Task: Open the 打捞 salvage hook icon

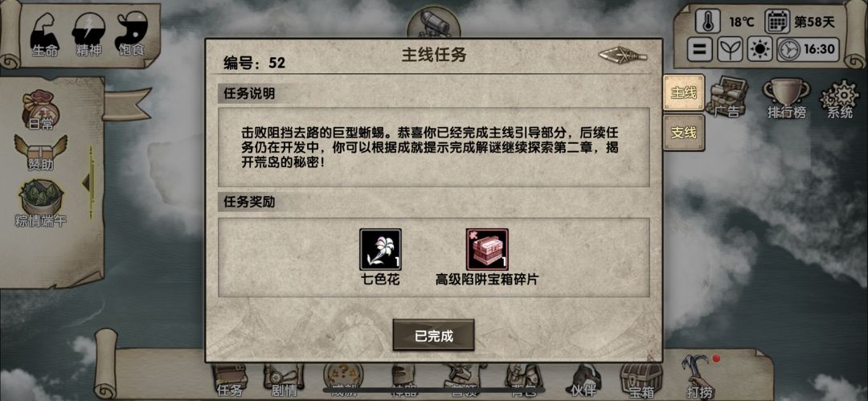Action: coord(699,377)
